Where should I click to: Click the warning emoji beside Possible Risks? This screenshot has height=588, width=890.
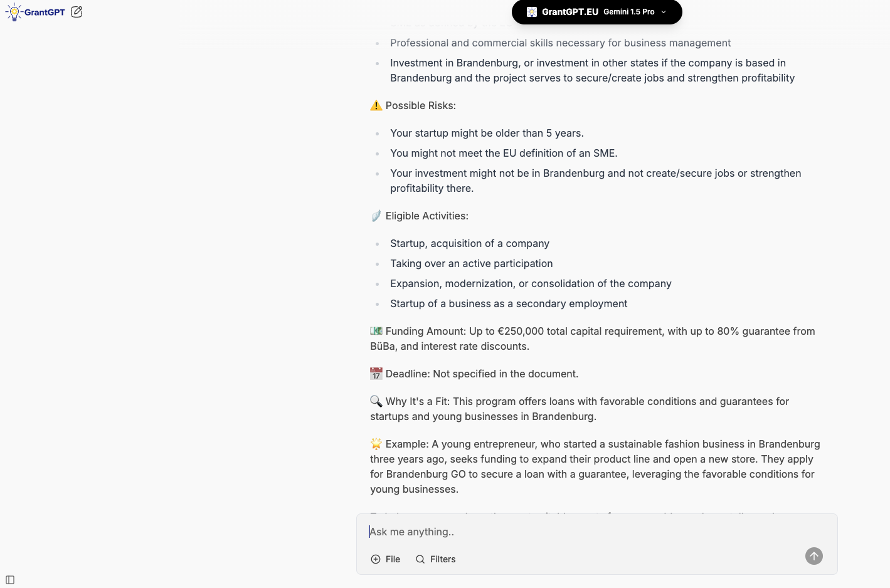coord(376,105)
